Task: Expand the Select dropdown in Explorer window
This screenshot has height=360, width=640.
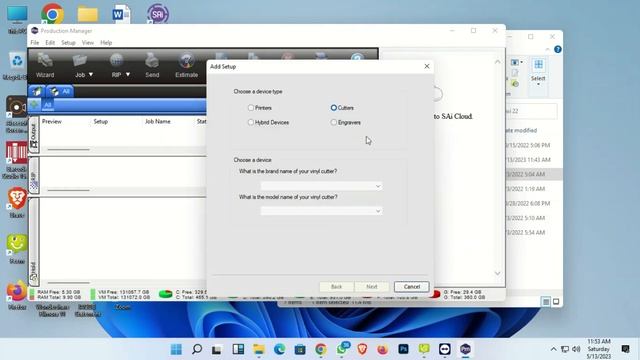Action: click(538, 84)
